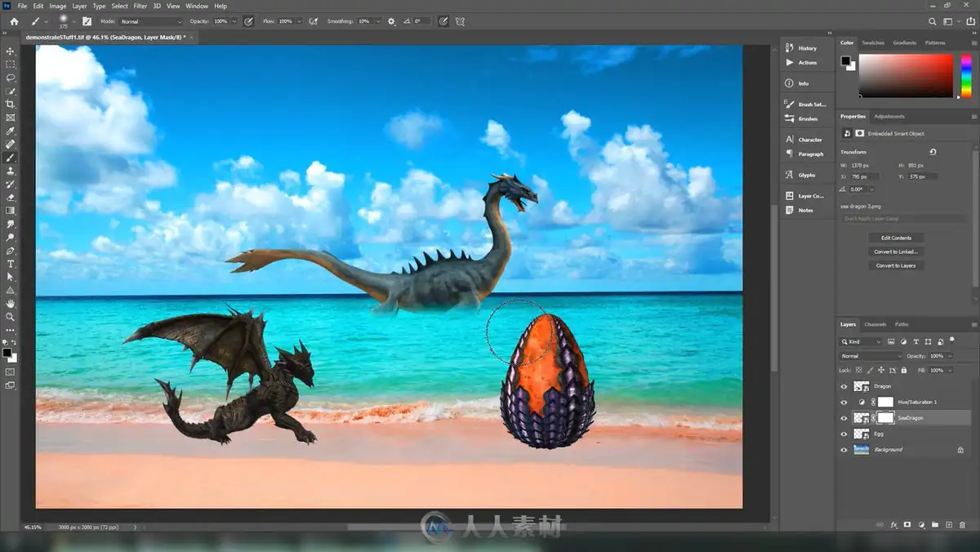Select the Hand tool
This screenshot has width=980, height=552.
(11, 304)
